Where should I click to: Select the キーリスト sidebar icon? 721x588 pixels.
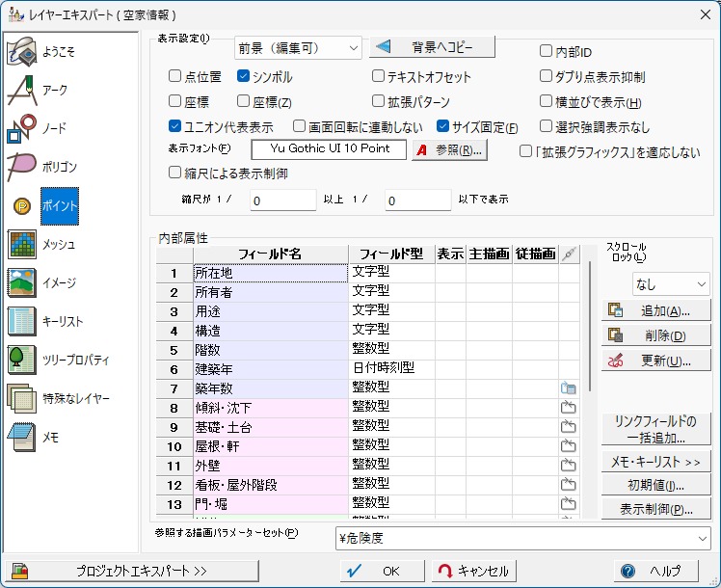[x=21, y=322]
